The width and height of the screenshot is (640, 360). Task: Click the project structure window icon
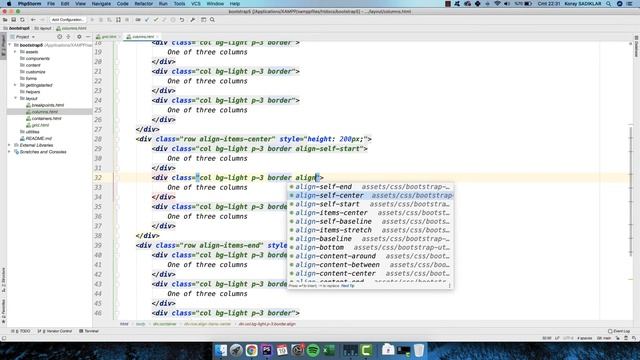click(x=203, y=20)
